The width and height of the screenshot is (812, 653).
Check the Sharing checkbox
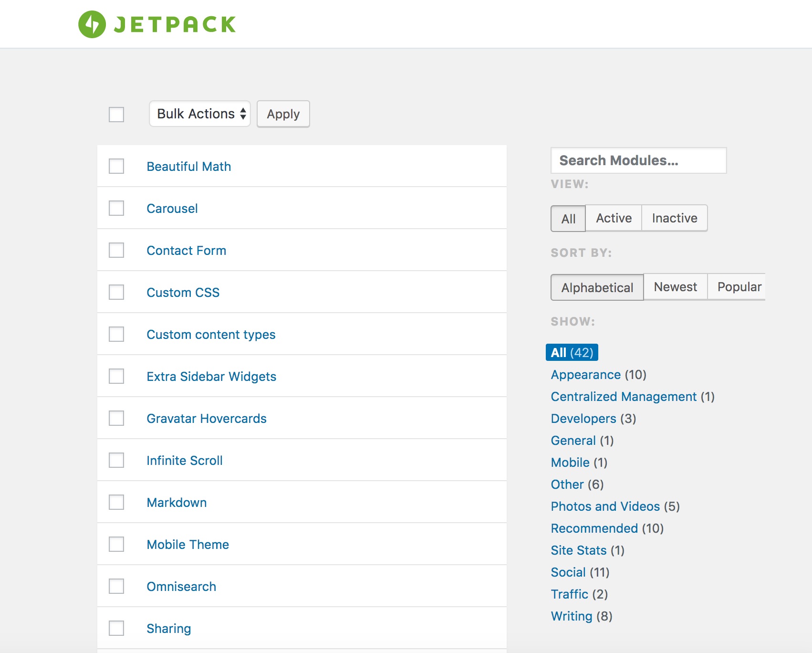116,628
